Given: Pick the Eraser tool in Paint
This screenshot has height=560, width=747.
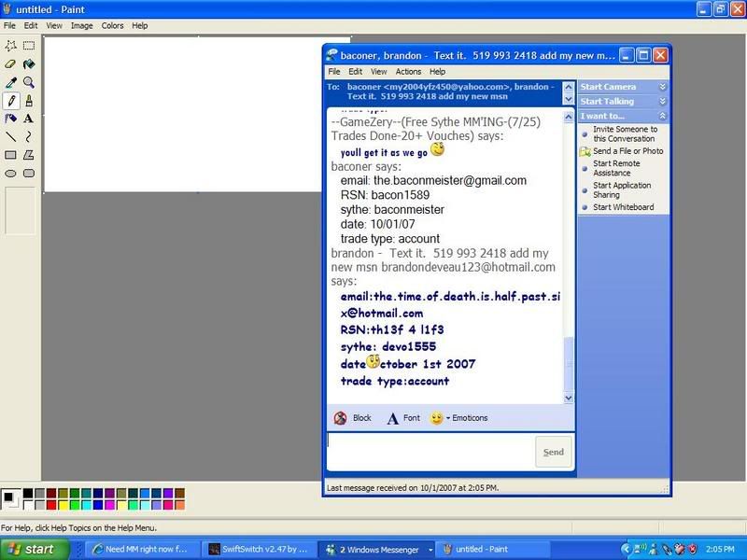Looking at the screenshot, I should pos(10,63).
